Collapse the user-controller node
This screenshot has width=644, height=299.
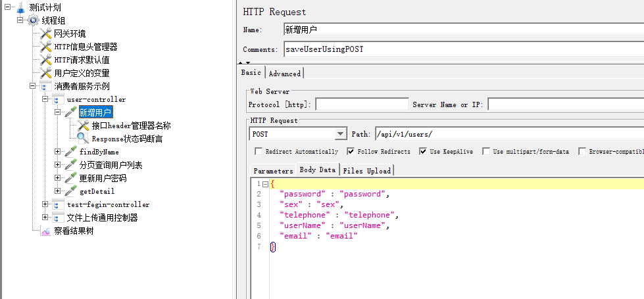(x=45, y=99)
